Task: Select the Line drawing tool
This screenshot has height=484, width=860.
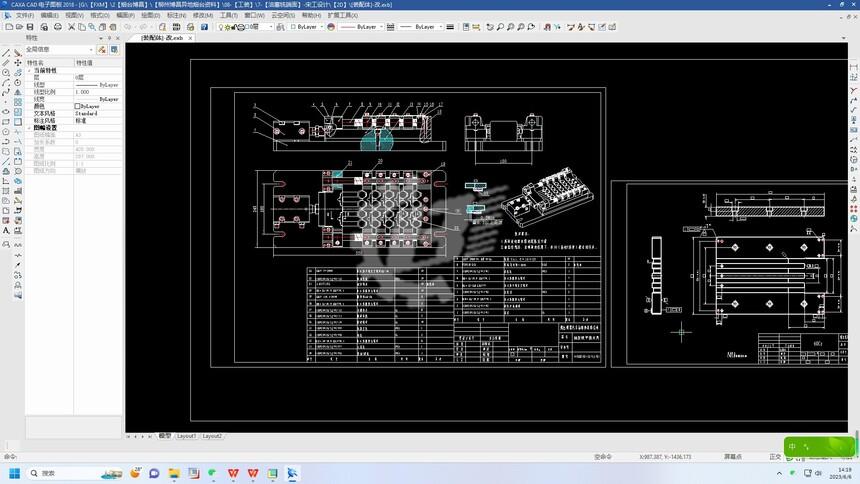Action: click(6, 53)
